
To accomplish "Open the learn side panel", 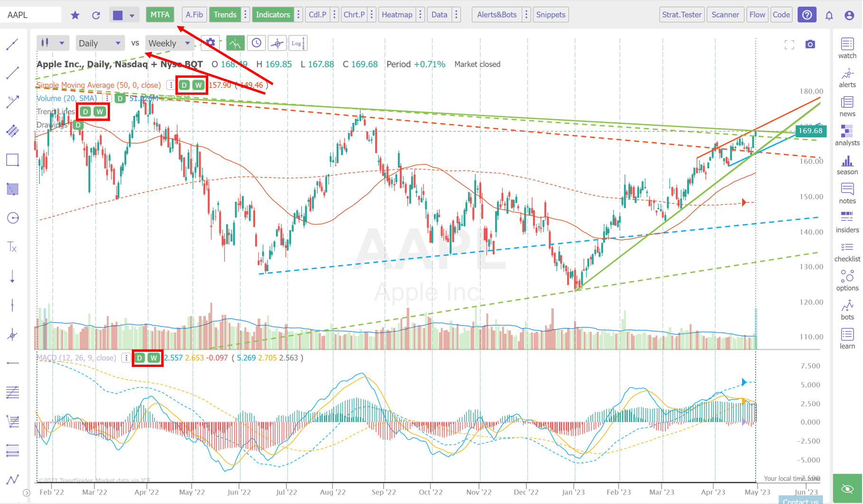I will click(847, 339).
